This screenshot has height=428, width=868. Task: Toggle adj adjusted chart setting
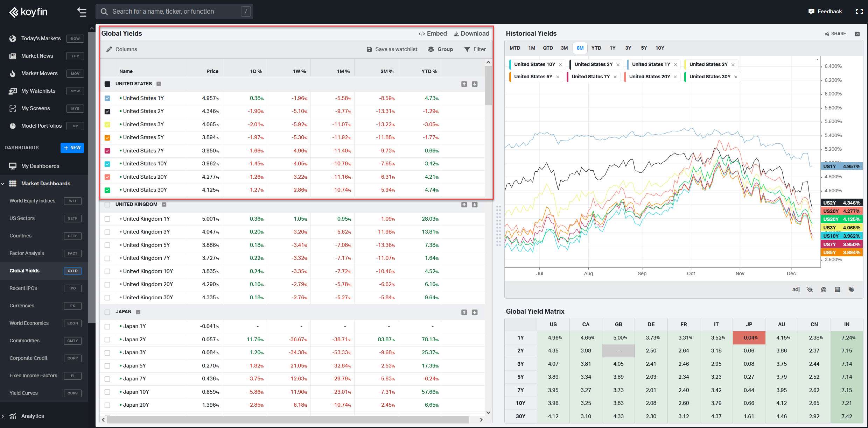click(x=796, y=290)
